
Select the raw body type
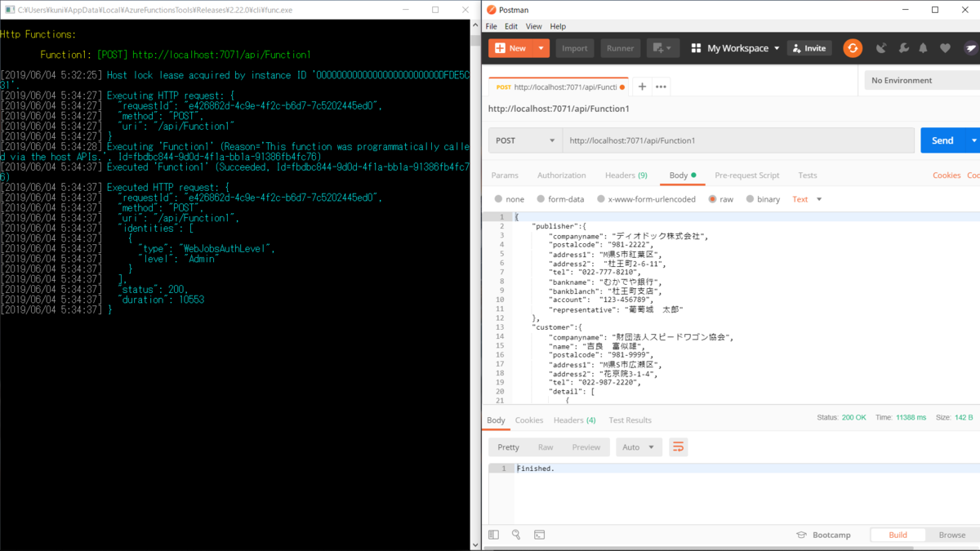pyautogui.click(x=721, y=199)
